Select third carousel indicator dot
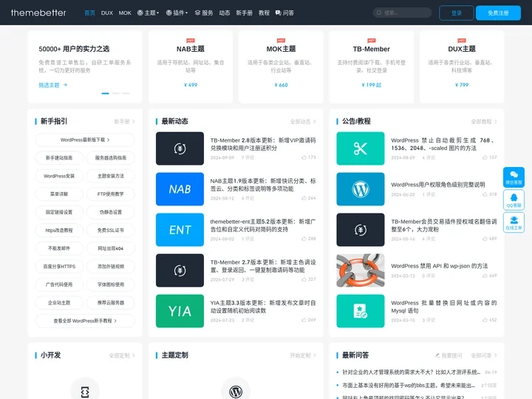 (x=126, y=93)
